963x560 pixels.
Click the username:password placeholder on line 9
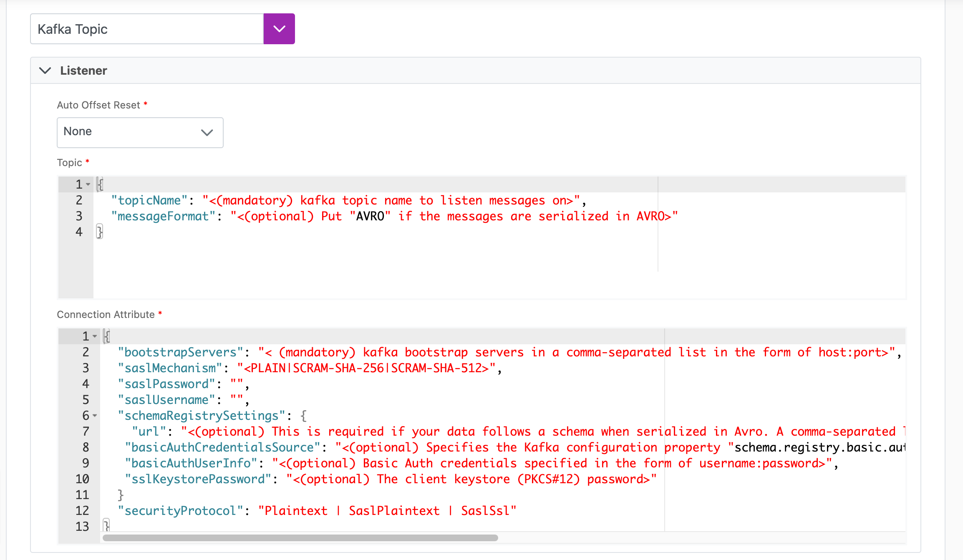tap(552, 463)
